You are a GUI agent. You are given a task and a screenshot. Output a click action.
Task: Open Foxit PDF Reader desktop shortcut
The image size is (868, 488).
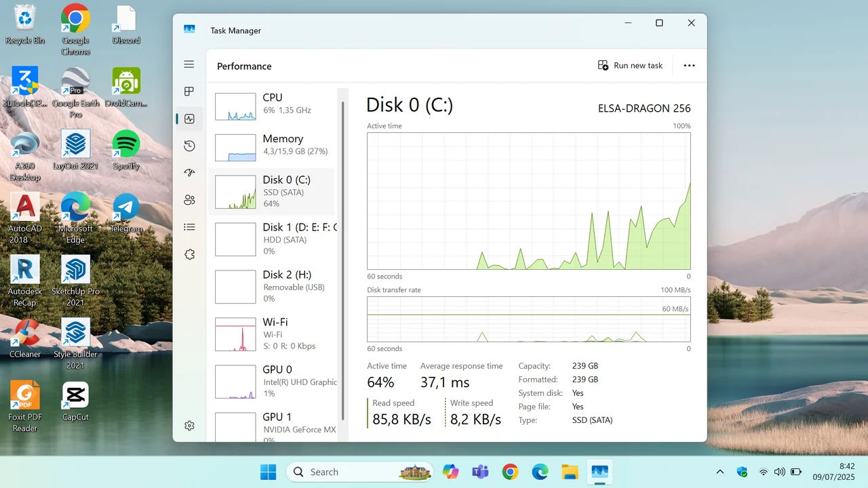pos(25,407)
